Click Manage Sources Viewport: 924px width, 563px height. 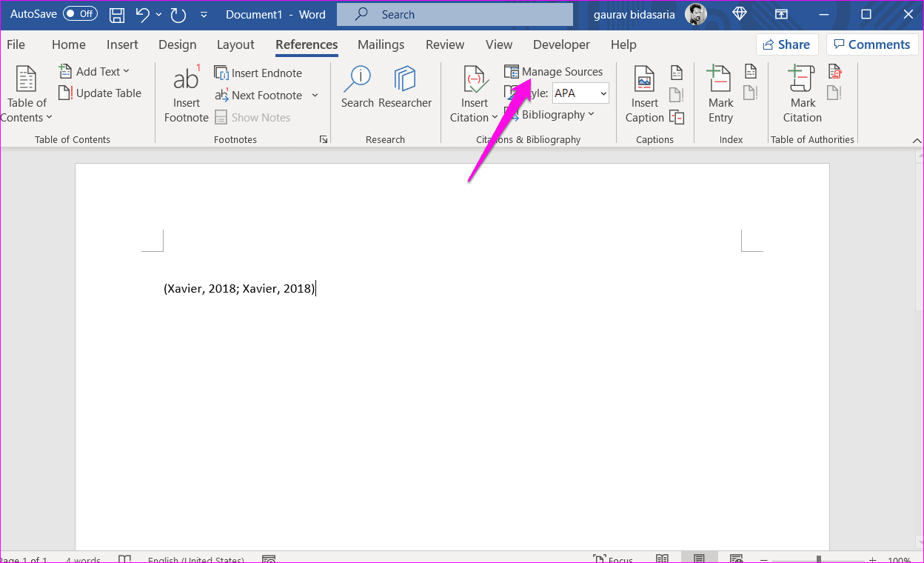[554, 72]
